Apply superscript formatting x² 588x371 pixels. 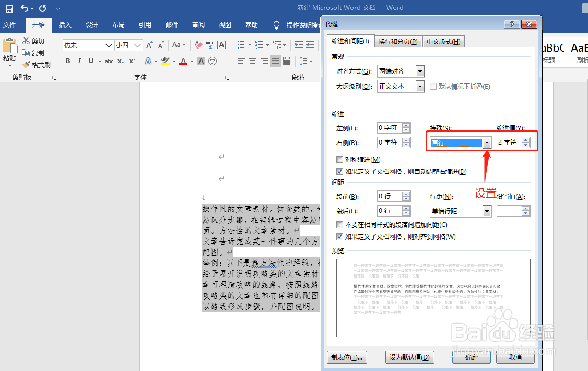click(x=132, y=61)
